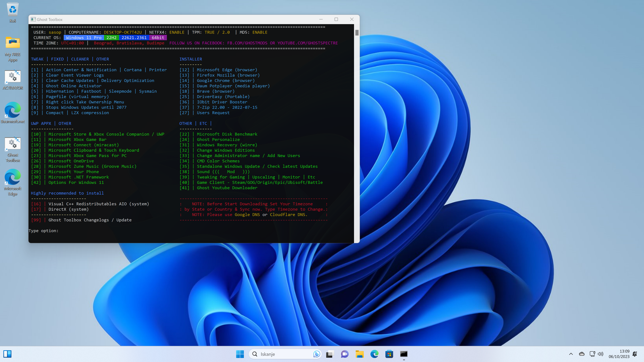Select the Baumsoft.net desktop shortcut
Image resolution: width=644 pixels, height=362 pixels.
[x=13, y=112]
